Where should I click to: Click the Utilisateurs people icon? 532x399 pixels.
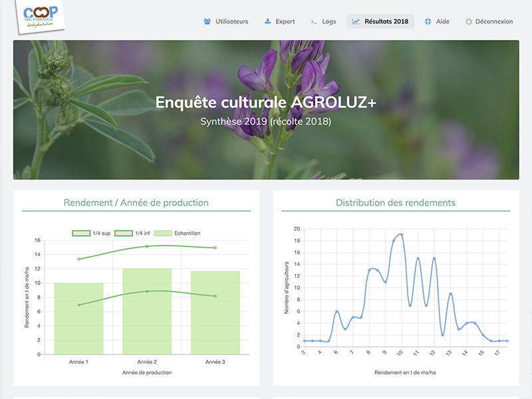207,21
